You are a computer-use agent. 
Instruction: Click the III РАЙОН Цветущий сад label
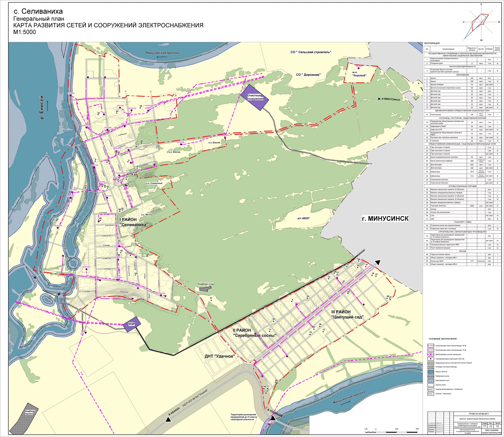(x=347, y=314)
